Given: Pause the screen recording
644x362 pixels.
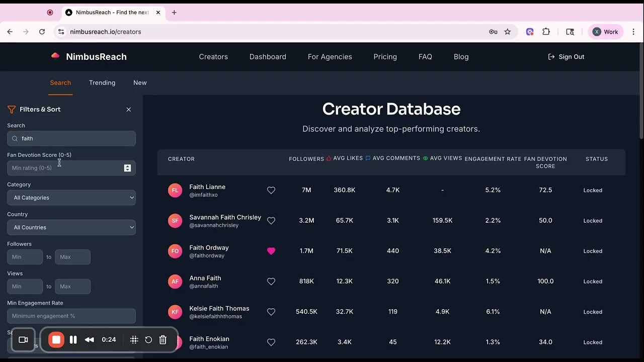Looking at the screenshot, I should 73,340.
